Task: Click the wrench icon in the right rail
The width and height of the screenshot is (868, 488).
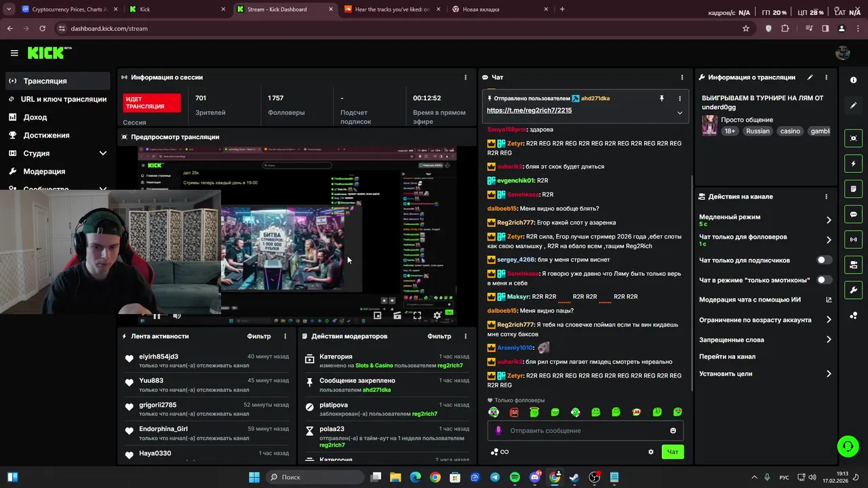Action: [853, 290]
